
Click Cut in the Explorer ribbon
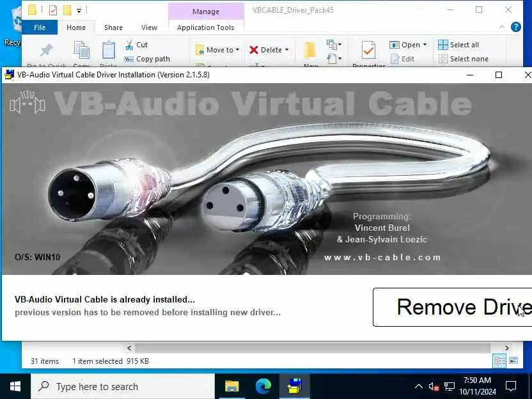coord(136,45)
